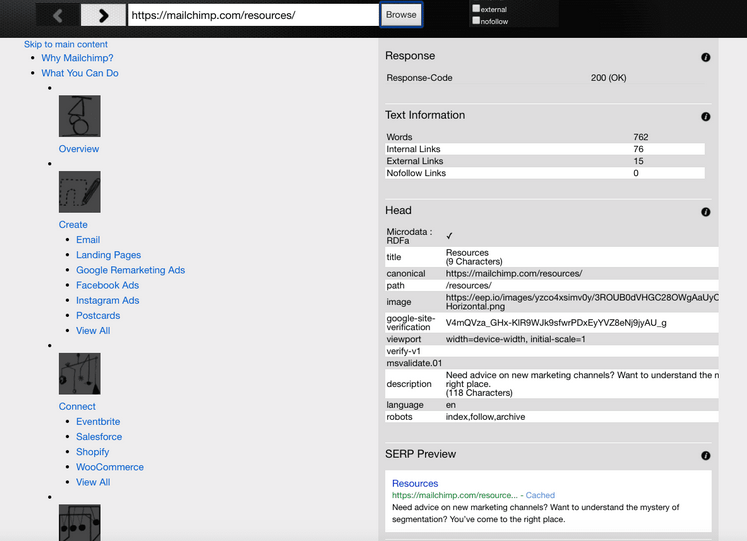Select the External Links row

(x=545, y=161)
